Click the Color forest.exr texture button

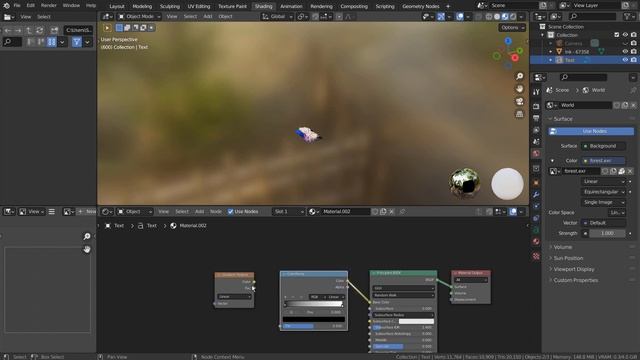tap(603, 160)
